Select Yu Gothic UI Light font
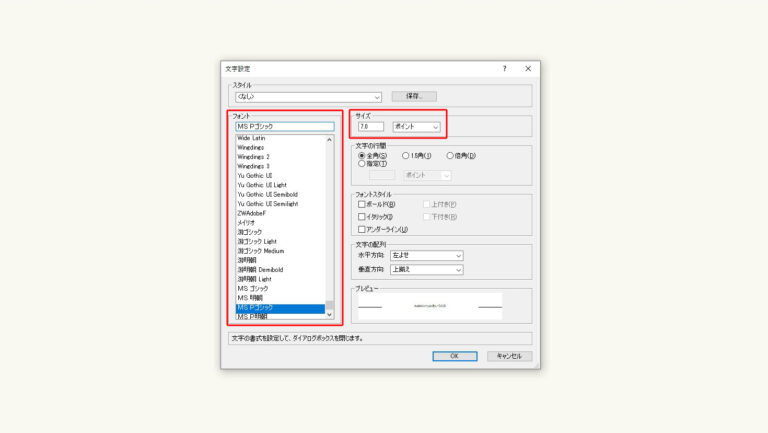Image resolution: width=768 pixels, height=433 pixels. 261,185
